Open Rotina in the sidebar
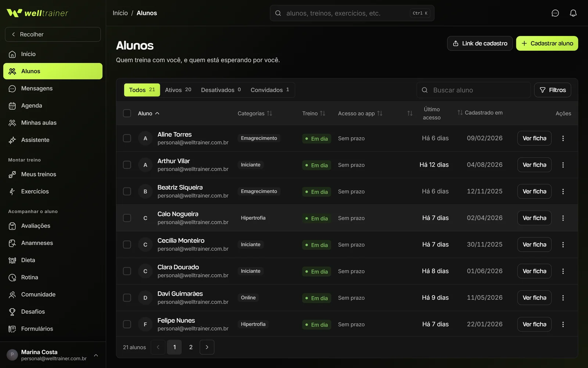This screenshot has width=588, height=368. click(53, 277)
